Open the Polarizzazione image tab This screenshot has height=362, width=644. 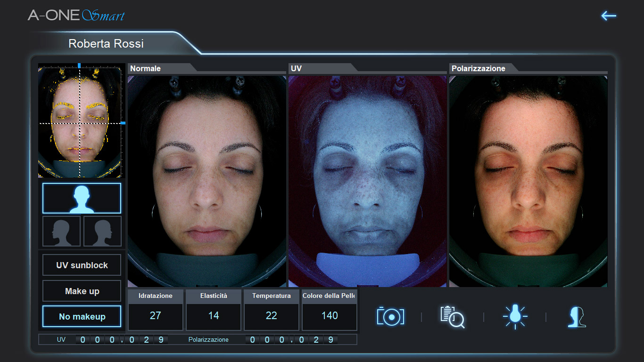tap(478, 68)
